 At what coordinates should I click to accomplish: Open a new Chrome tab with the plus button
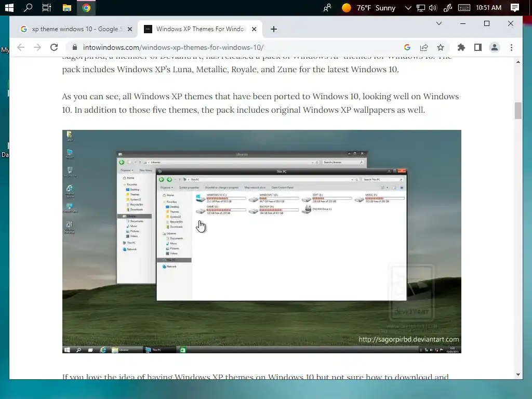point(274,29)
